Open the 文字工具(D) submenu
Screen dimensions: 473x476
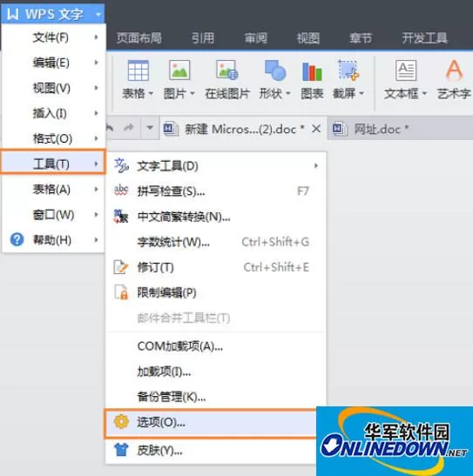point(216,166)
